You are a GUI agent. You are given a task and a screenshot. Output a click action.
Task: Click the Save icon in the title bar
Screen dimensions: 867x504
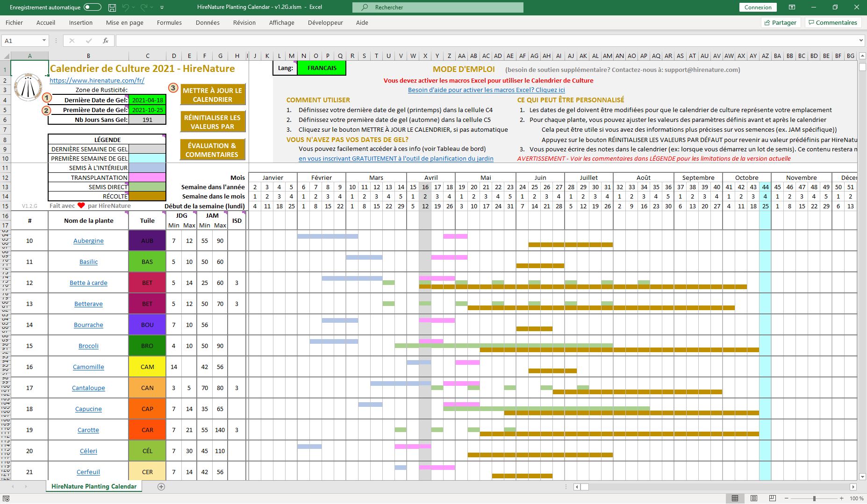coord(112,7)
